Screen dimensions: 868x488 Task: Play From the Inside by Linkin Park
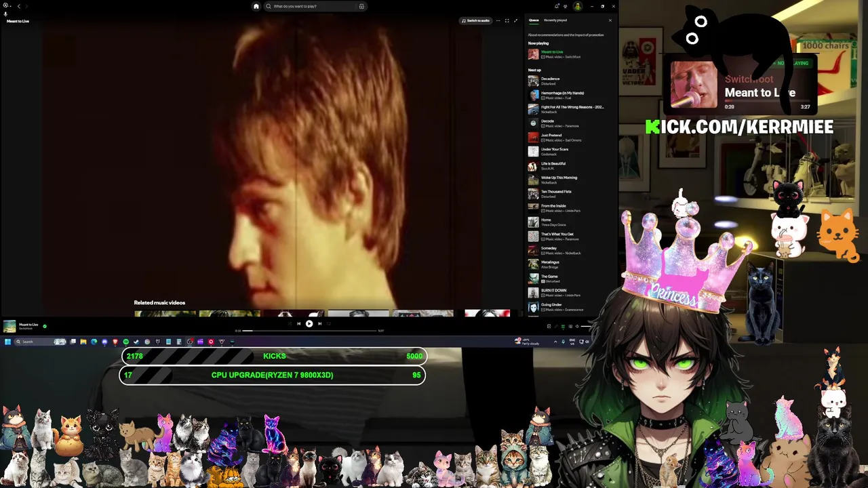(x=568, y=208)
